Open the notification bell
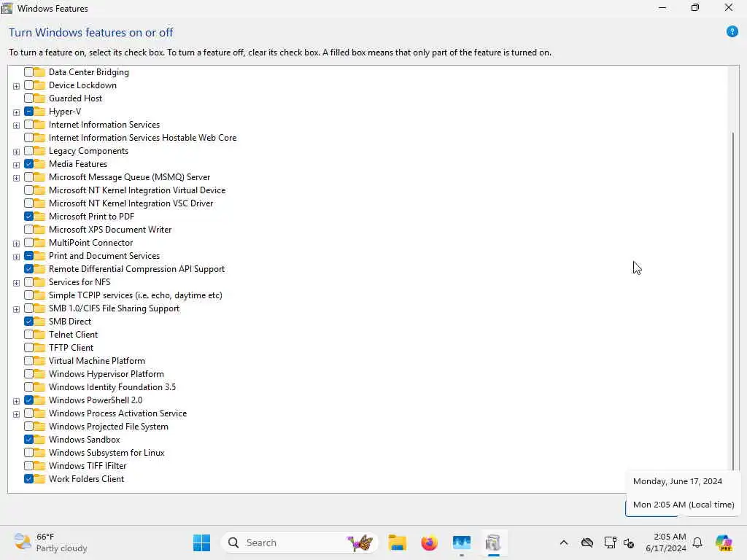The width and height of the screenshot is (747, 560). click(697, 542)
